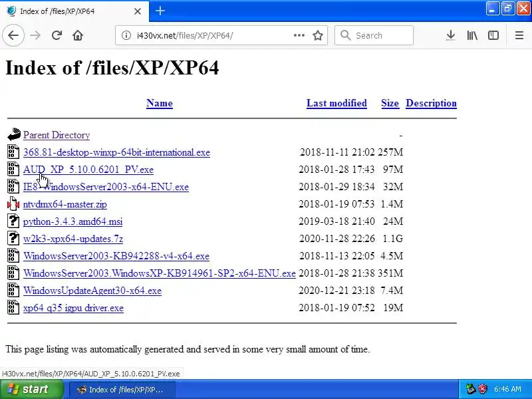Reload the current page
Screen dimensions: 532x399
tap(57, 35)
